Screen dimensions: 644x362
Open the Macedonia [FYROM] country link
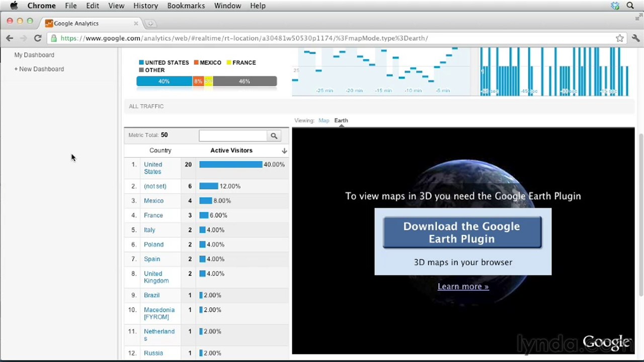click(x=159, y=313)
